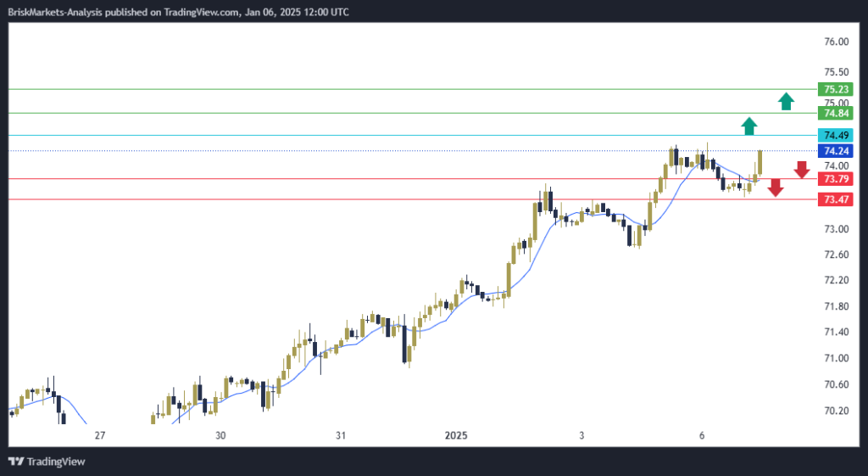Image resolution: width=868 pixels, height=476 pixels.
Task: Click the date label 3 on time axis
Action: click(581, 435)
